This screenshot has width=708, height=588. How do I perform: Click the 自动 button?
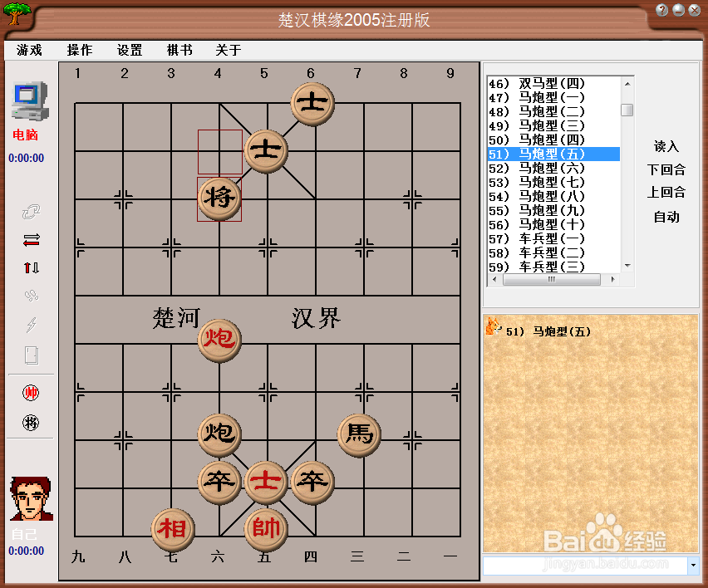click(666, 217)
